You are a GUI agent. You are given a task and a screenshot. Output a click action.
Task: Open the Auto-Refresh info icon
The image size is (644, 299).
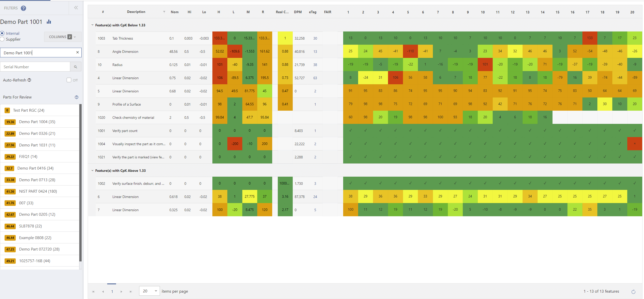[29, 80]
